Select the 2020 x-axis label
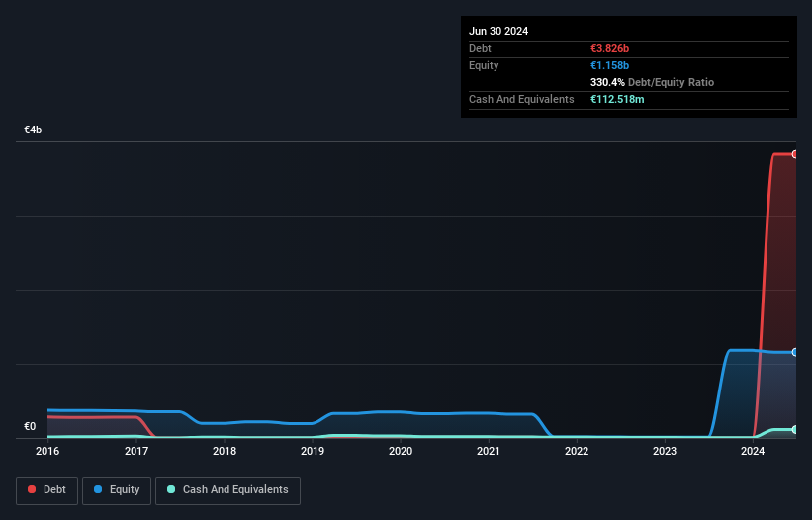The width and height of the screenshot is (812, 520). pos(401,451)
